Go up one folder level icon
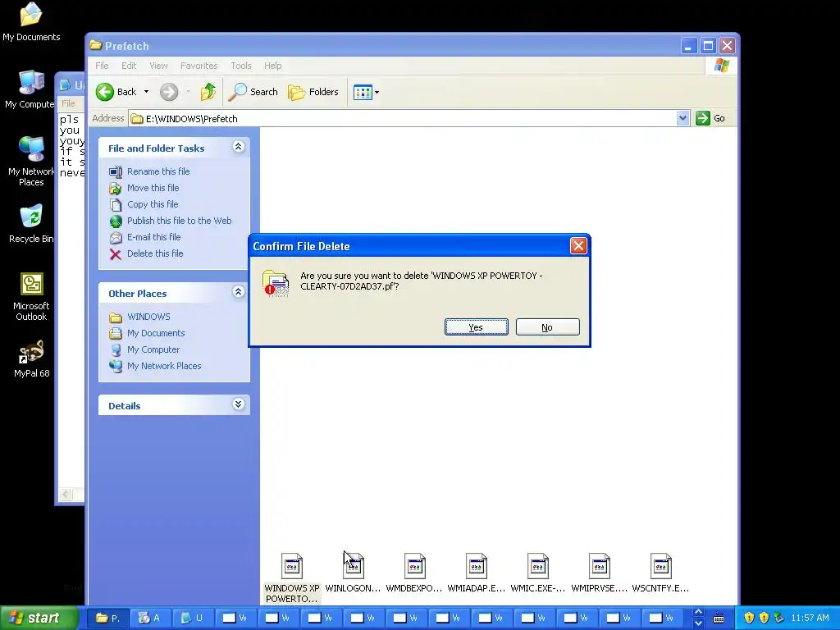Screen dimensions: 840x630 tap(208, 92)
